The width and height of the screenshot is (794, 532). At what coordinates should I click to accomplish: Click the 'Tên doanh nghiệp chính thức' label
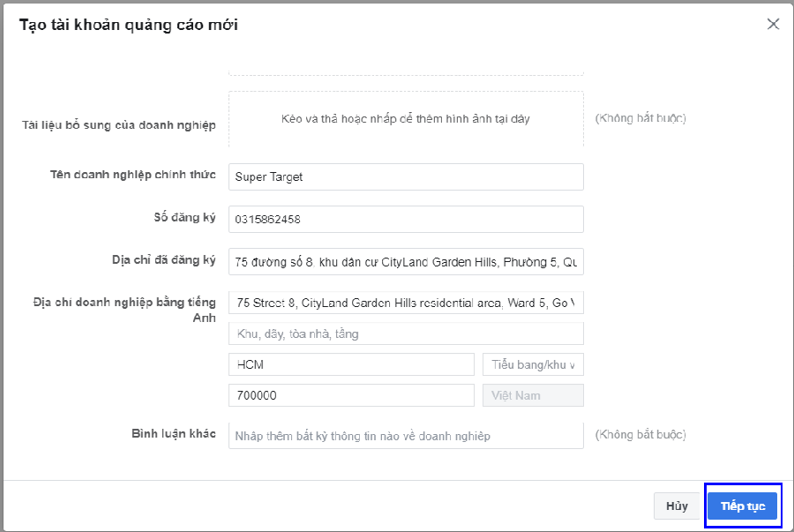[132, 175]
